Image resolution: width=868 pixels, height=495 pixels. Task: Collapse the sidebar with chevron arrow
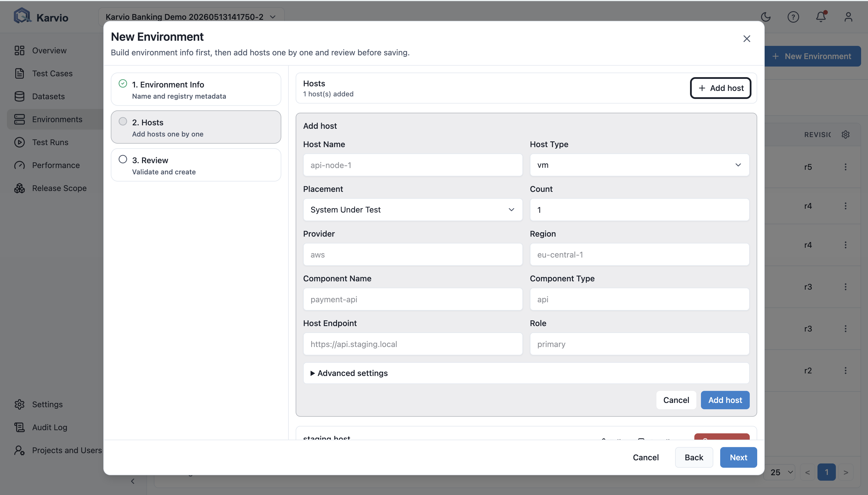pos(133,481)
